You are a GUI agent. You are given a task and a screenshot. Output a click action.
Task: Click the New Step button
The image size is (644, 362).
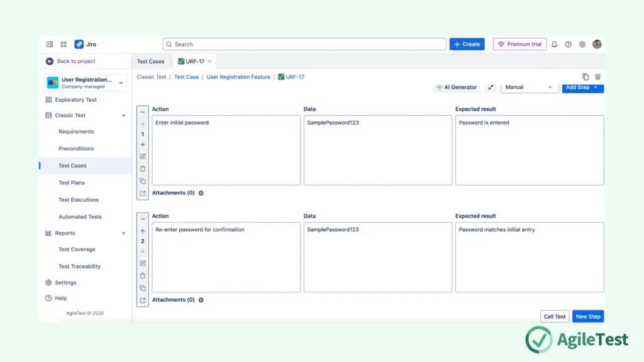click(587, 317)
